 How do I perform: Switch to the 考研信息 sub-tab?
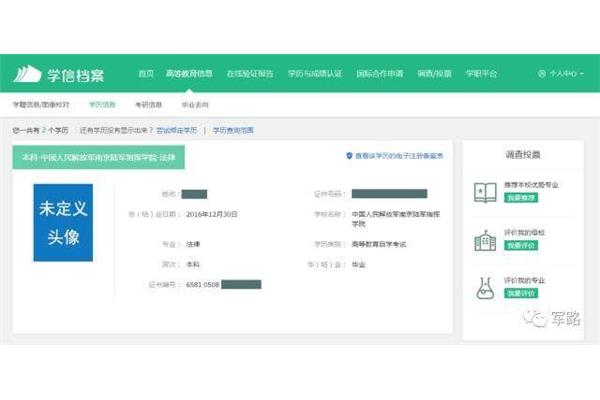click(148, 104)
